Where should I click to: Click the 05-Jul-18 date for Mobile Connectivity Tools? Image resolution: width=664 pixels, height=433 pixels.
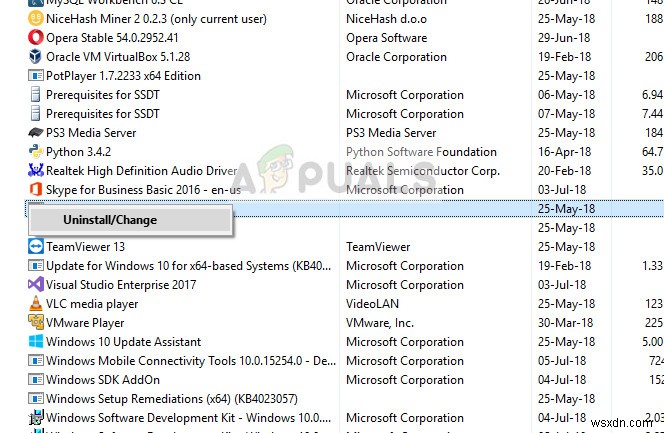[x=562, y=361]
